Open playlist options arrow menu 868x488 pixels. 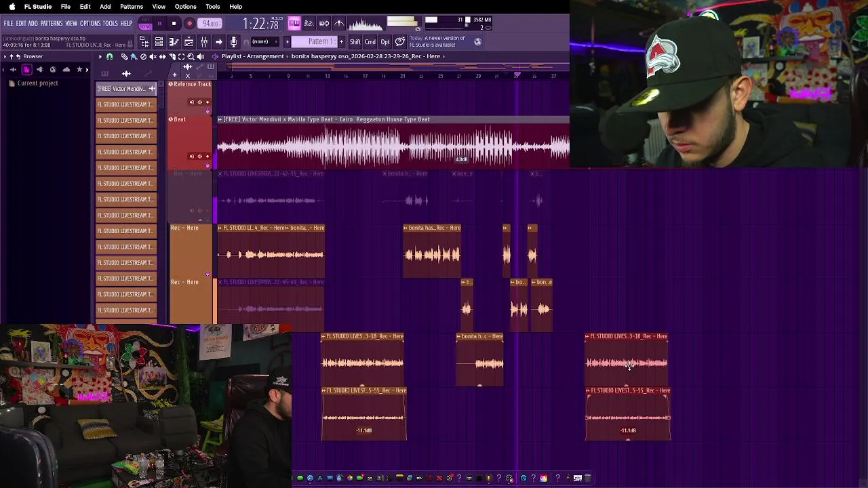pyautogui.click(x=100, y=56)
